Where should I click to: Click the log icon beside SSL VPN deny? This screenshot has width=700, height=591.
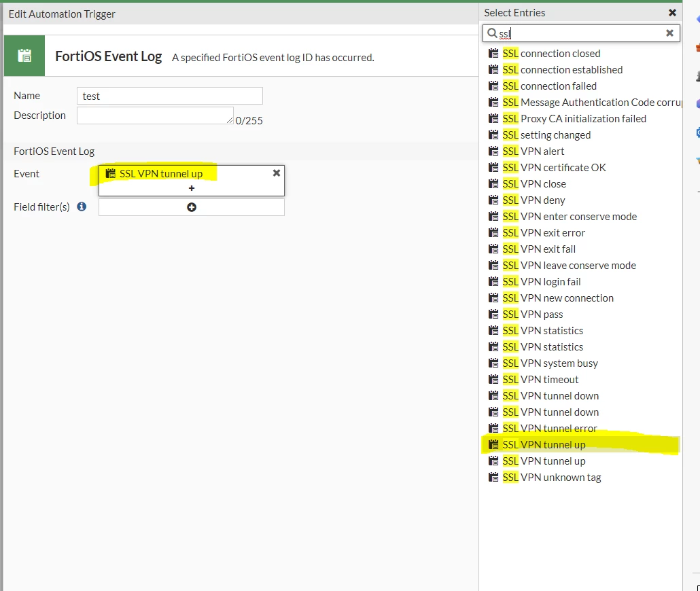[x=493, y=200]
